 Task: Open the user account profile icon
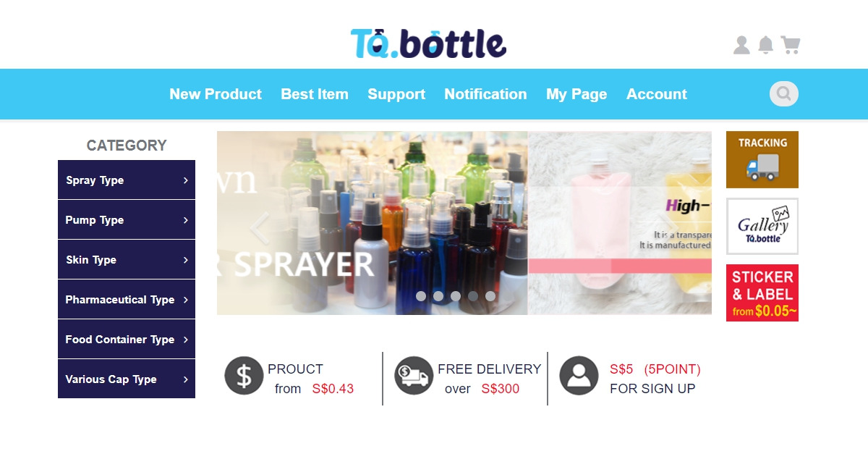point(741,45)
